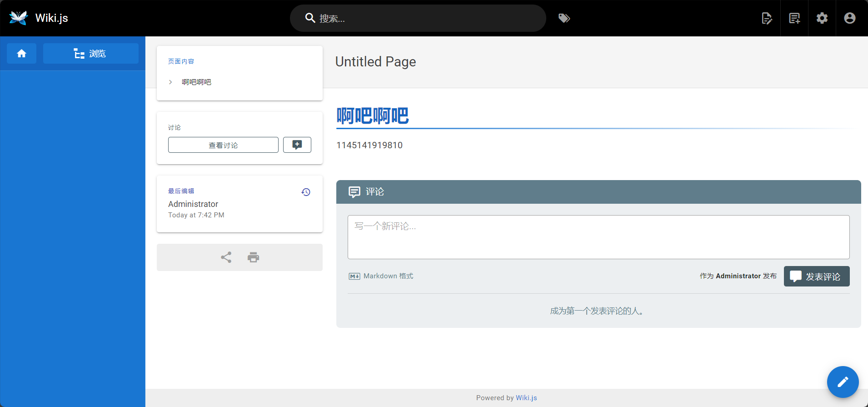Go to home via sidebar icon
This screenshot has width=868, height=407.
pos(21,54)
